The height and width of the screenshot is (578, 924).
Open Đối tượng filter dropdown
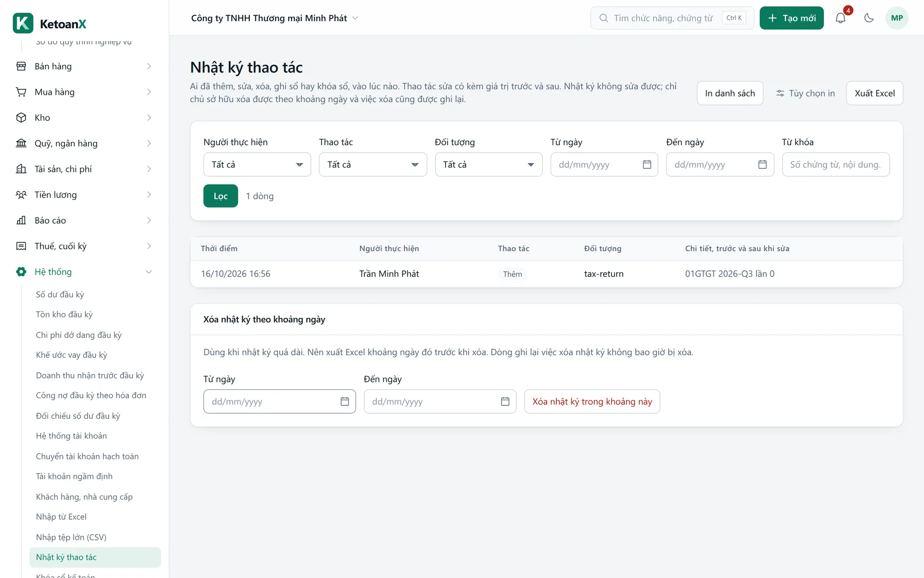tap(488, 165)
